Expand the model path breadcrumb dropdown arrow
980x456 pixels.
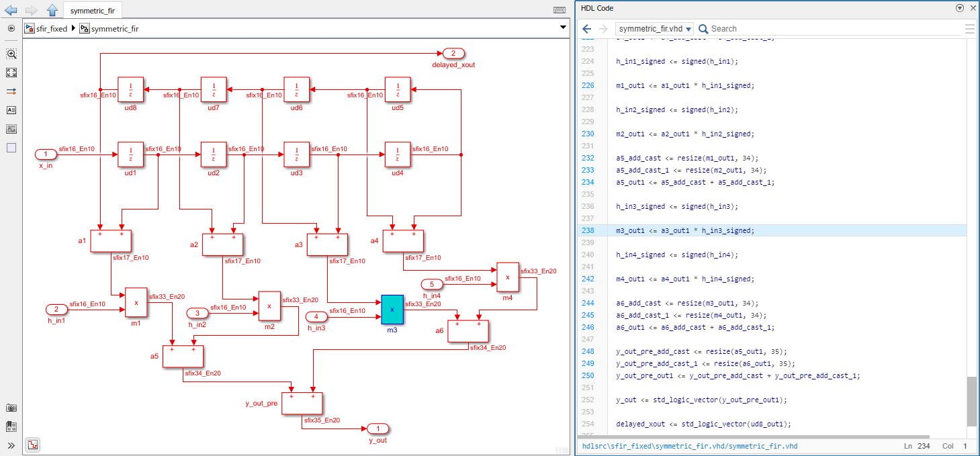(562, 28)
